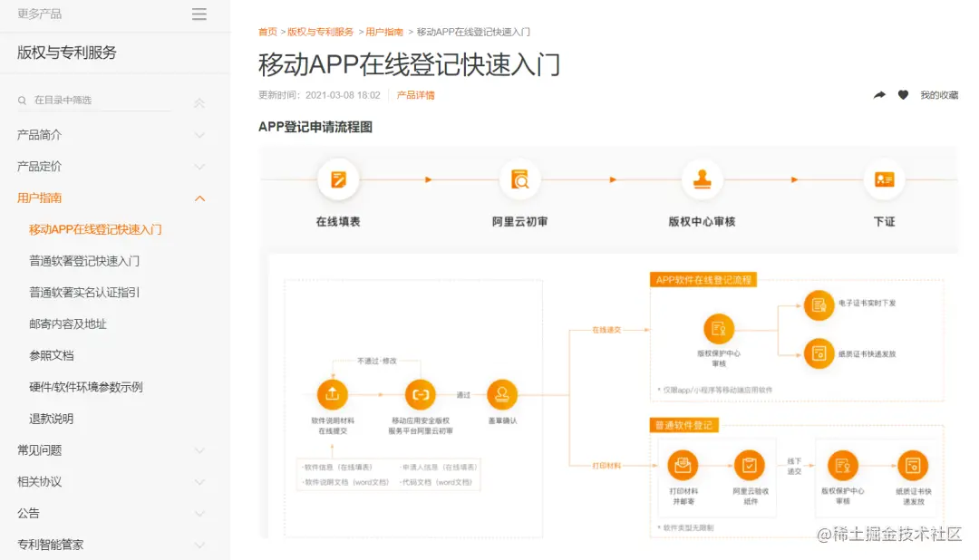Image resolution: width=979 pixels, height=560 pixels.
Task: Click the update time 2021-03-08 18:02
Action: tap(343, 95)
